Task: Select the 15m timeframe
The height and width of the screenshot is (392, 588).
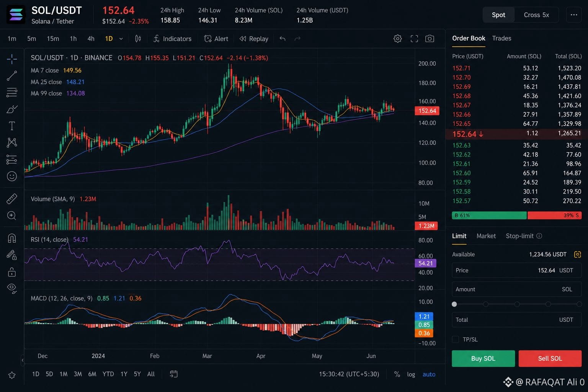Action: coord(53,39)
